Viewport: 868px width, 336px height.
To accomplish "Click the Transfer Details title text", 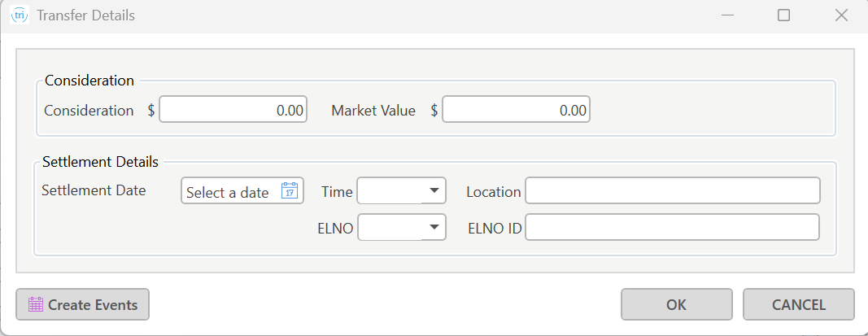I will pos(85,15).
